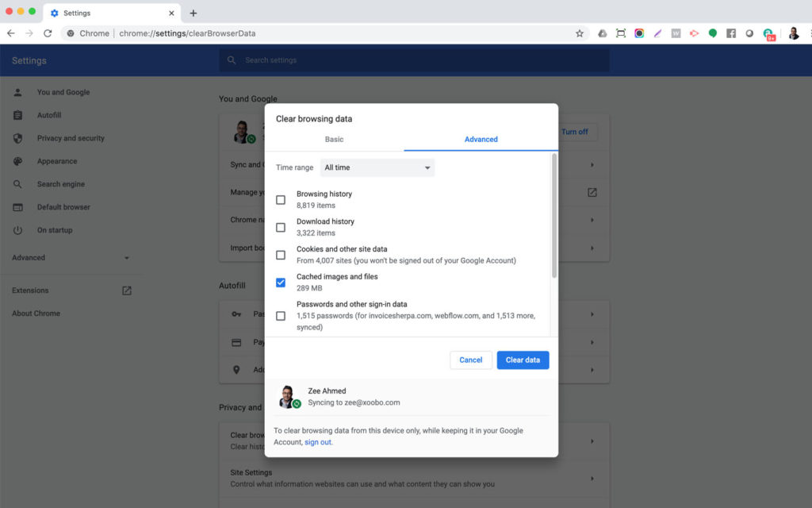The image size is (812, 508).
Task: Open Autofill settings in sidebar
Action: [49, 115]
